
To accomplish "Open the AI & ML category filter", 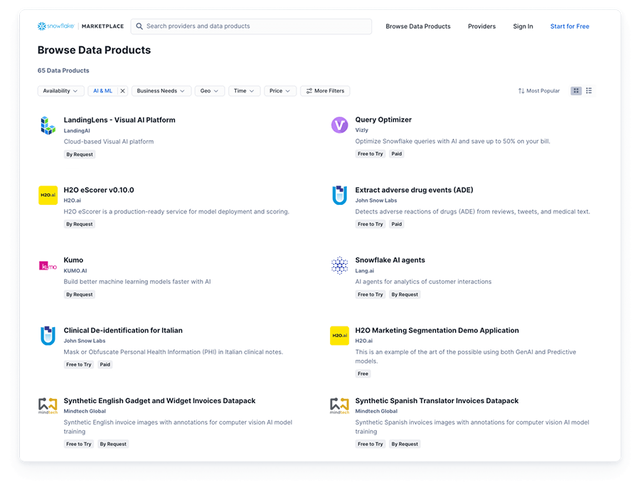I will click(102, 91).
